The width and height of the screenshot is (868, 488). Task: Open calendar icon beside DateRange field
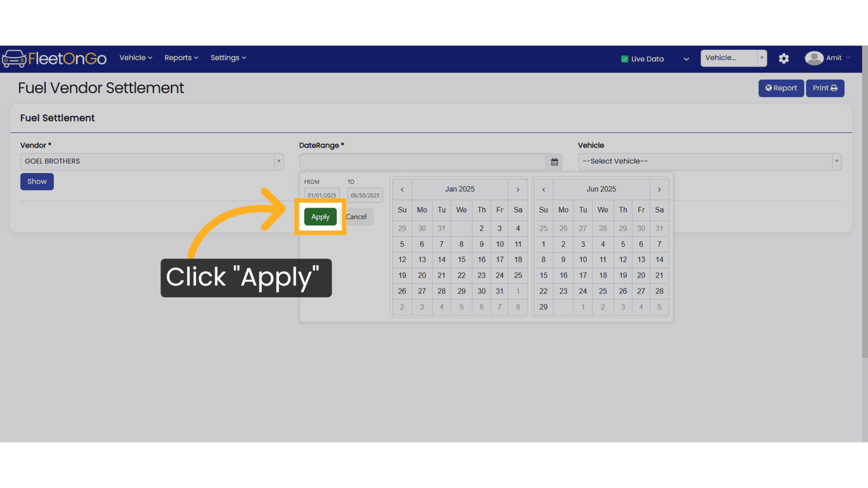pyautogui.click(x=554, y=162)
